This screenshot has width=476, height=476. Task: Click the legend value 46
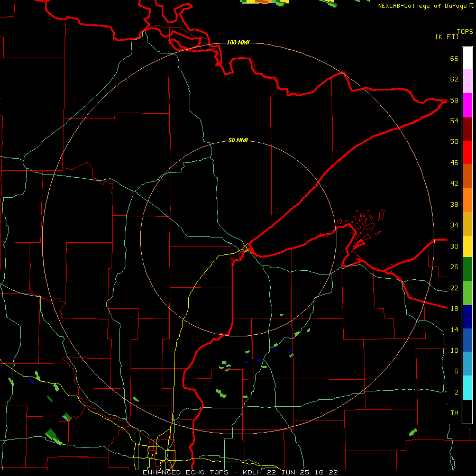point(454,163)
